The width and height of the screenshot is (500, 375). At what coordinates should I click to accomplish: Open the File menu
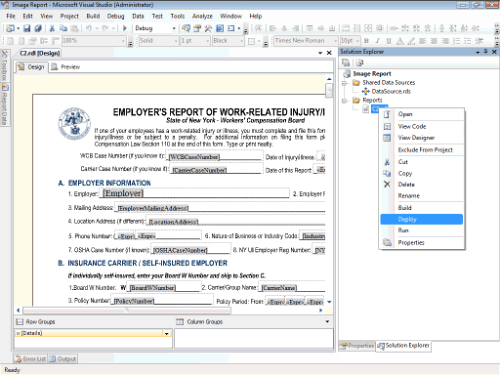click(11, 16)
